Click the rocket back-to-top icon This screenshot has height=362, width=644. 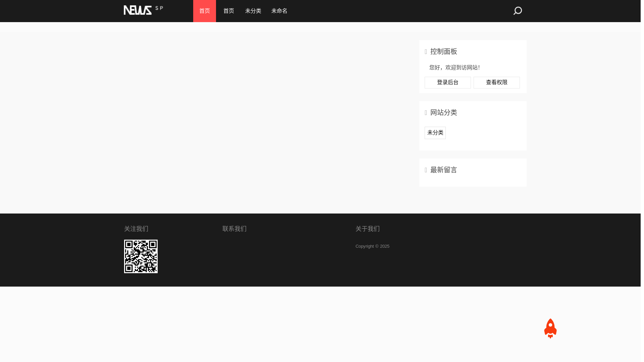pyautogui.click(x=550, y=328)
